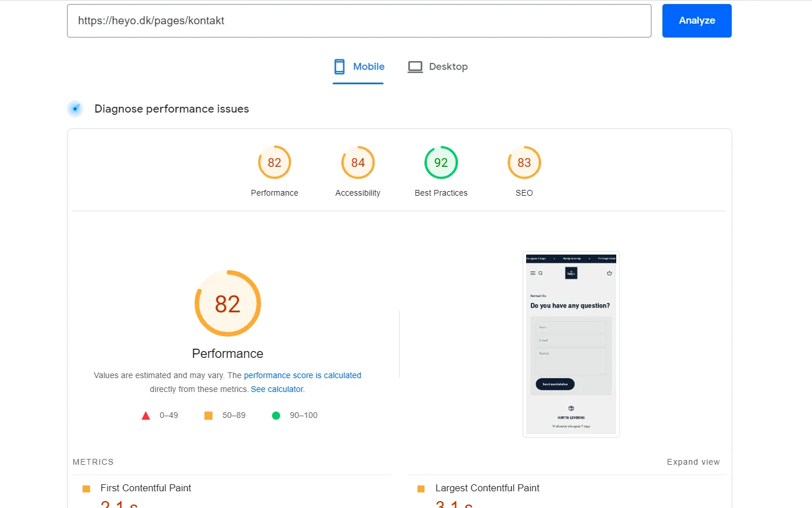The width and height of the screenshot is (812, 508).
Task: Click the large 82 Performance gauge
Action: [x=228, y=303]
